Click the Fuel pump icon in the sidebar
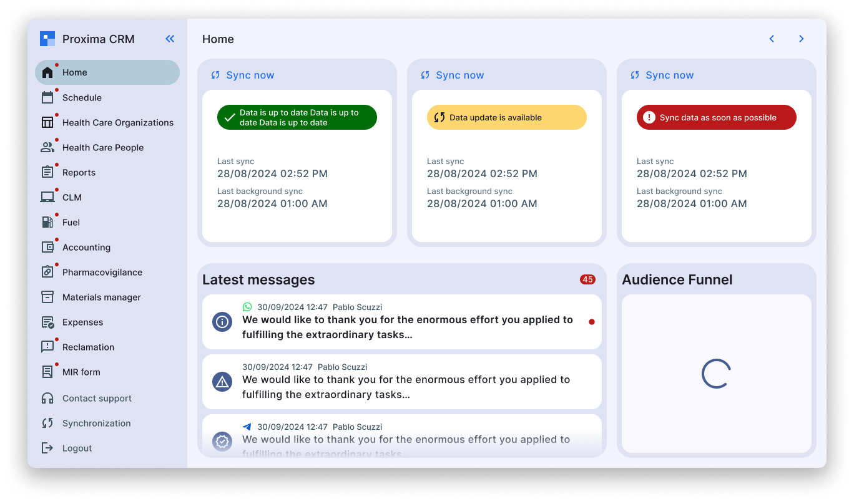 click(48, 222)
